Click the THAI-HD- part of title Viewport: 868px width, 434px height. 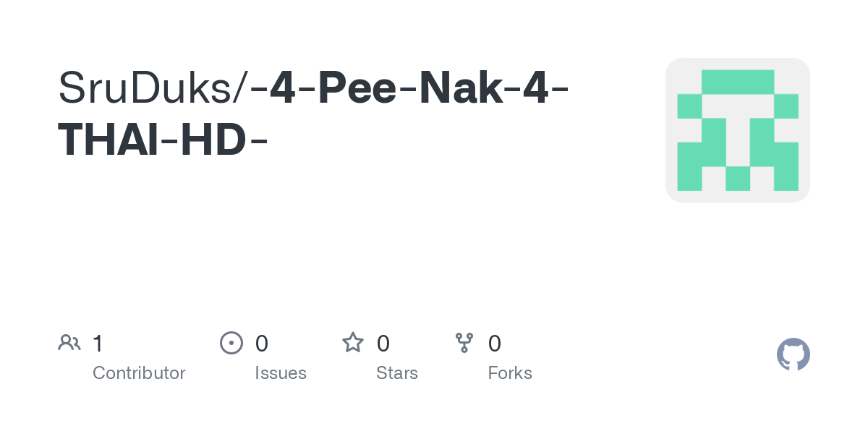click(163, 140)
